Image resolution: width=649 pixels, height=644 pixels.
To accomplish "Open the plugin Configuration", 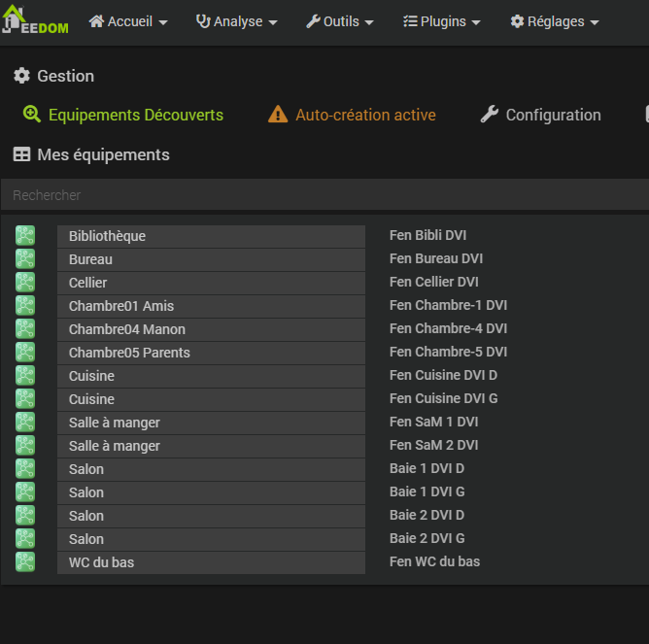I will (553, 115).
